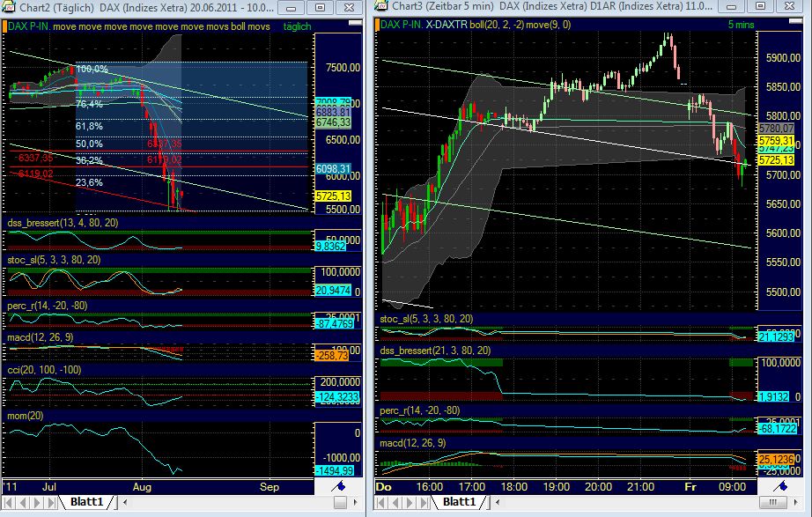Click the small pane handle atop Chart2

click(355, 22)
